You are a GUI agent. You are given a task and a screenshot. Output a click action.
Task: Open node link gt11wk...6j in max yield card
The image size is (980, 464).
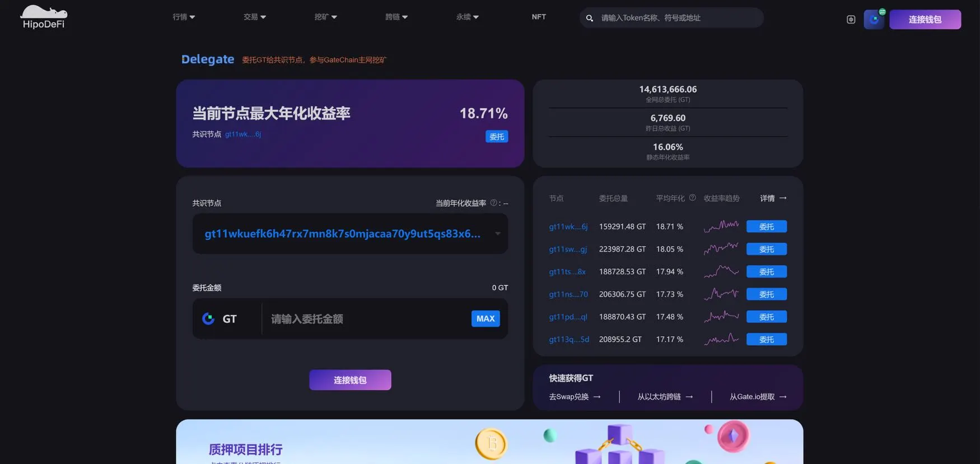pyautogui.click(x=243, y=134)
